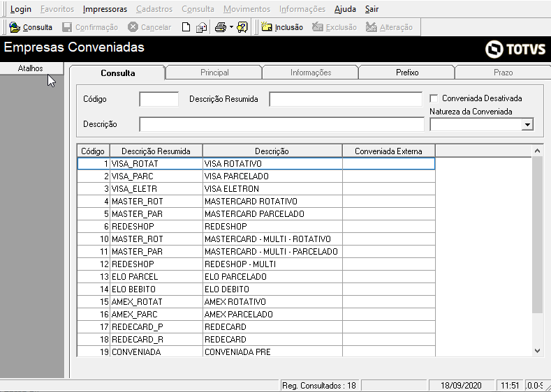This screenshot has width=551, height=392.
Task: Click the Alteração toolbar button
Action: click(x=389, y=27)
